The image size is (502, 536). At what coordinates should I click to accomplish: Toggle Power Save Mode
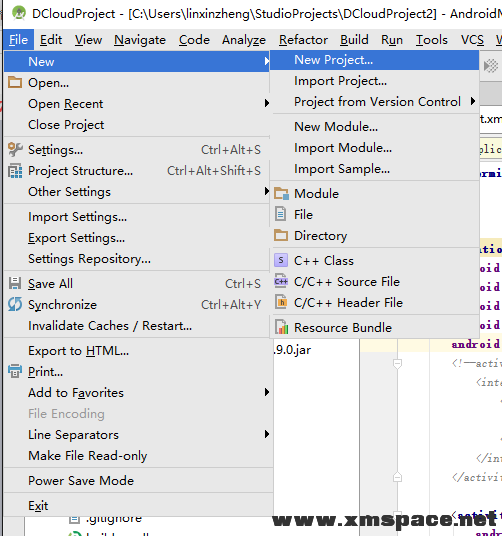click(137, 481)
